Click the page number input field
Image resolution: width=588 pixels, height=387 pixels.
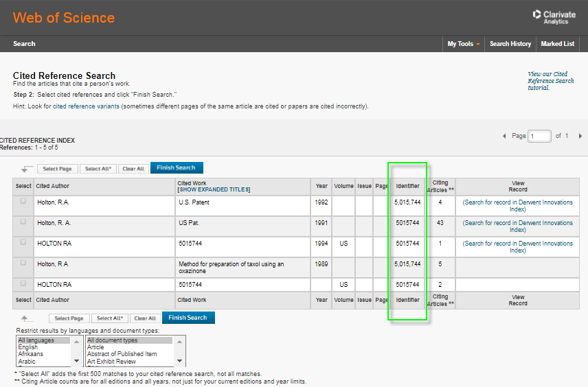pyautogui.click(x=540, y=136)
